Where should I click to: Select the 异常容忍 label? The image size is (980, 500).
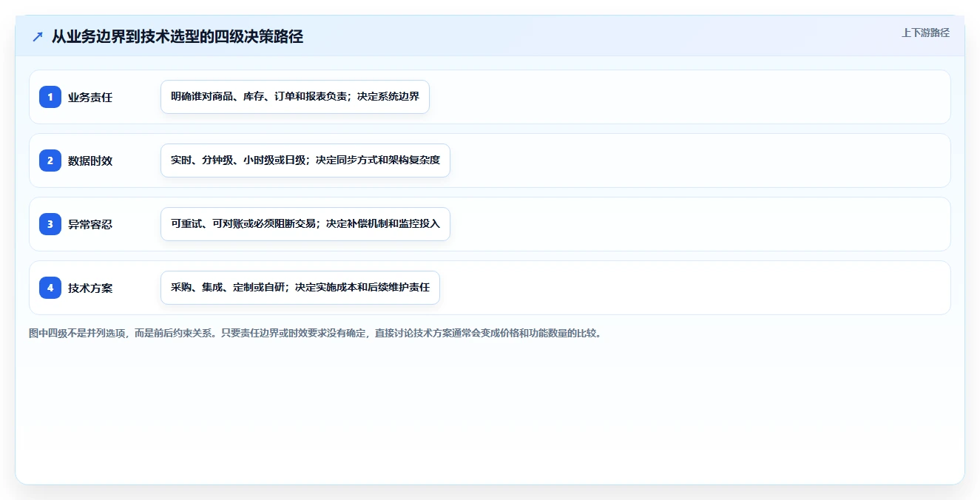90,224
